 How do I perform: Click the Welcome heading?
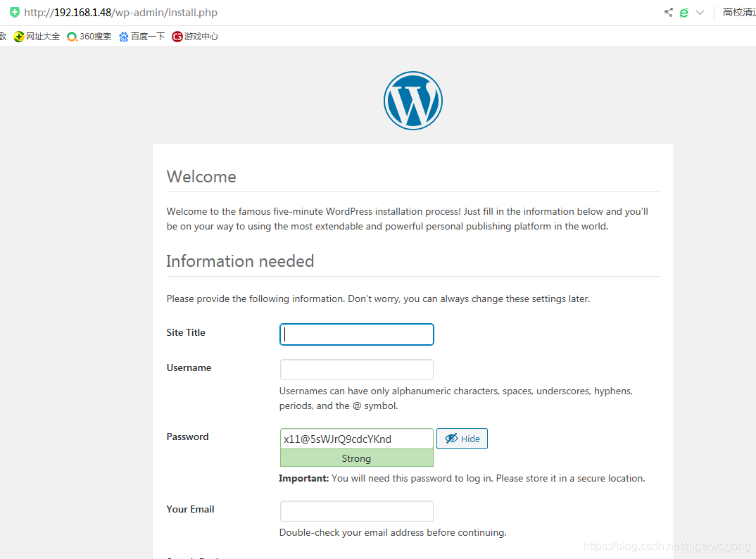(201, 177)
